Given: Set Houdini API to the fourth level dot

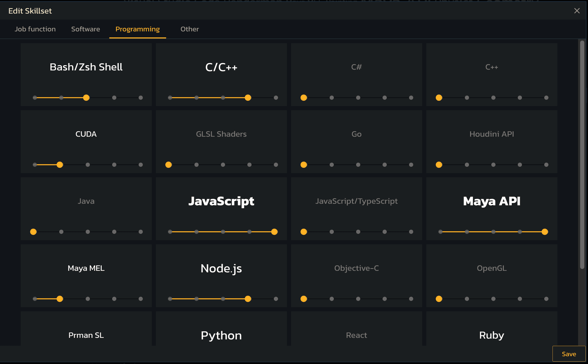Looking at the screenshot, I should [520, 165].
